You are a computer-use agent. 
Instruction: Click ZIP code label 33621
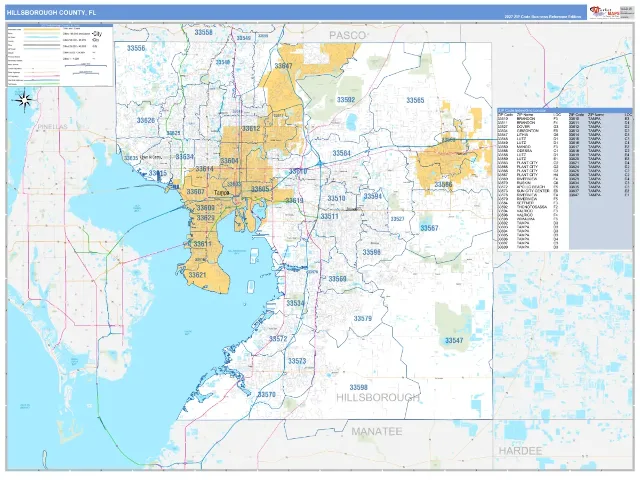pos(197,275)
